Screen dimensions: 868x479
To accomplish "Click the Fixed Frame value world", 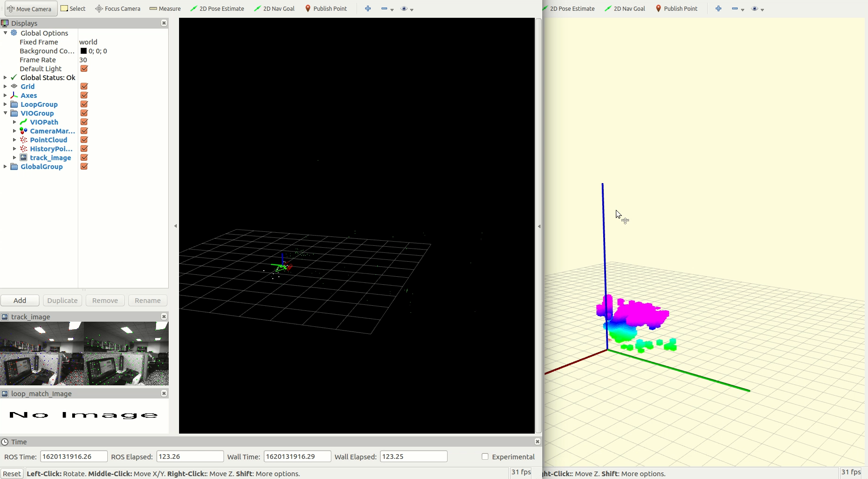I will 88,42.
